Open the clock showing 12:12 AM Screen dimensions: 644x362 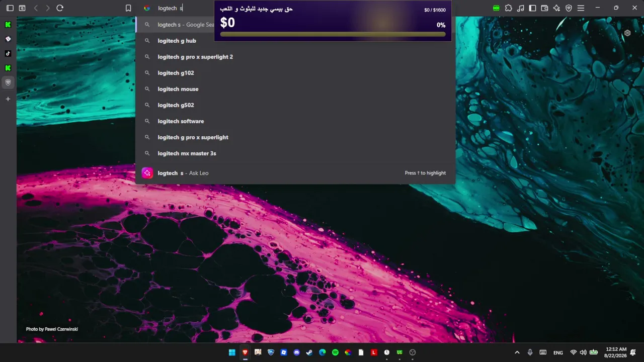616,352
